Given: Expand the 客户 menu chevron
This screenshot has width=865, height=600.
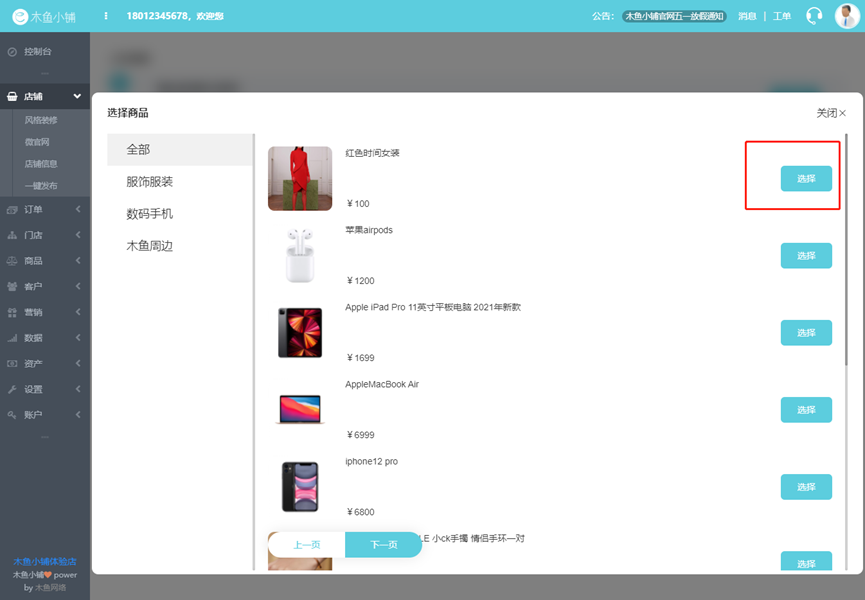Looking at the screenshot, I should tap(78, 286).
